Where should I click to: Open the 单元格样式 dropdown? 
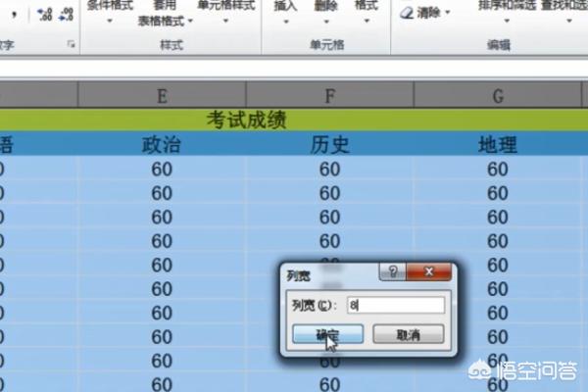click(225, 19)
